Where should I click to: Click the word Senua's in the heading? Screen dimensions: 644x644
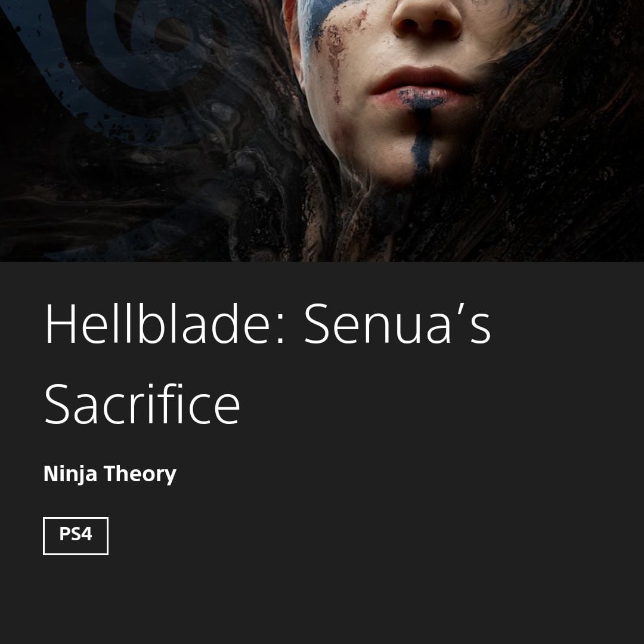[x=398, y=324]
